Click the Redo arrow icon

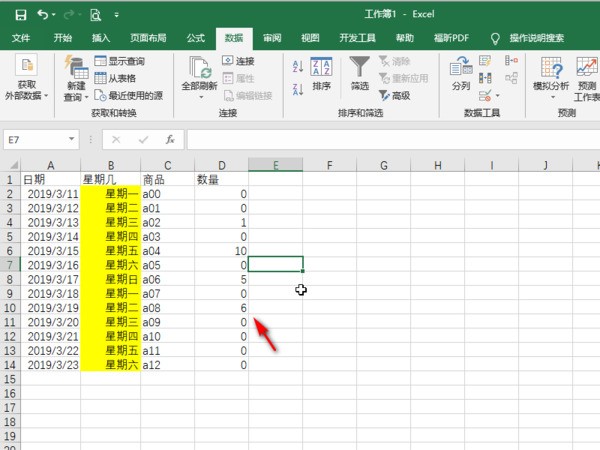tap(69, 15)
